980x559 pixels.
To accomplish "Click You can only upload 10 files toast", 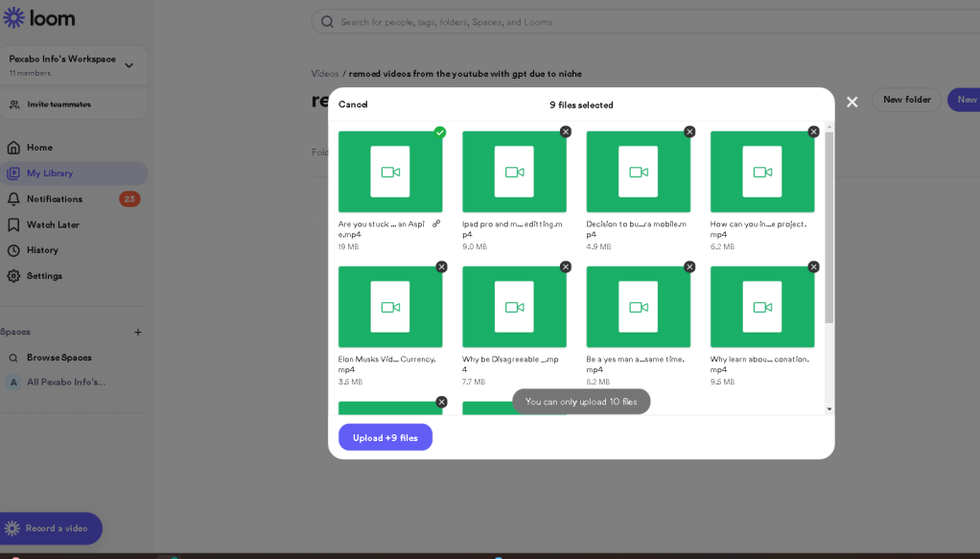I will (x=581, y=402).
